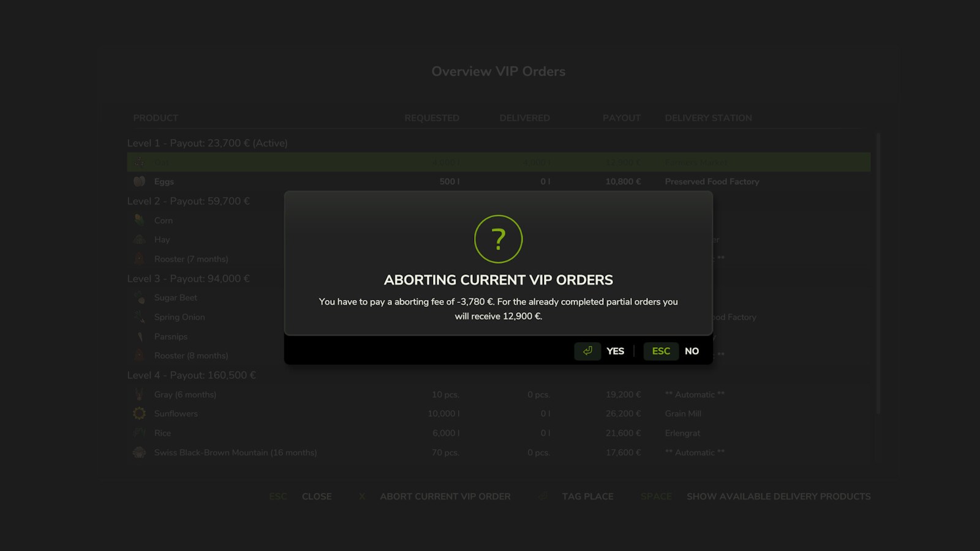Click Level 4 payout section header
980x551 pixels.
(x=192, y=375)
